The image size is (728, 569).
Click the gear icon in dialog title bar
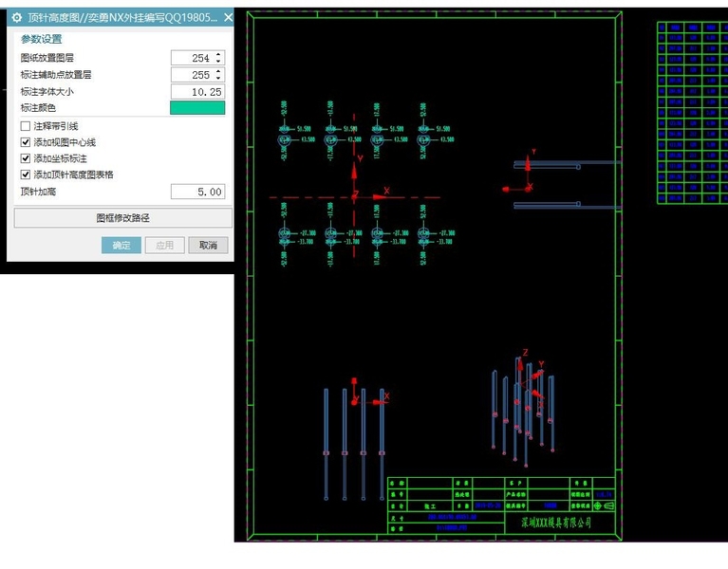(15, 18)
